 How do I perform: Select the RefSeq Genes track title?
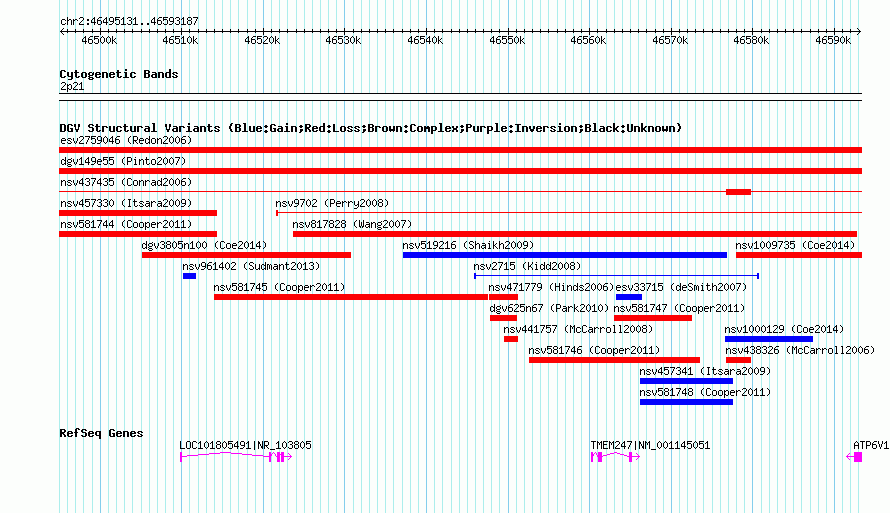[101, 433]
